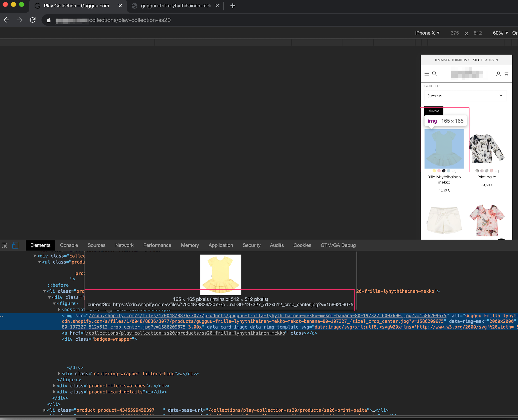
Task: Toggle the device toolbar icon
Action: point(15,245)
